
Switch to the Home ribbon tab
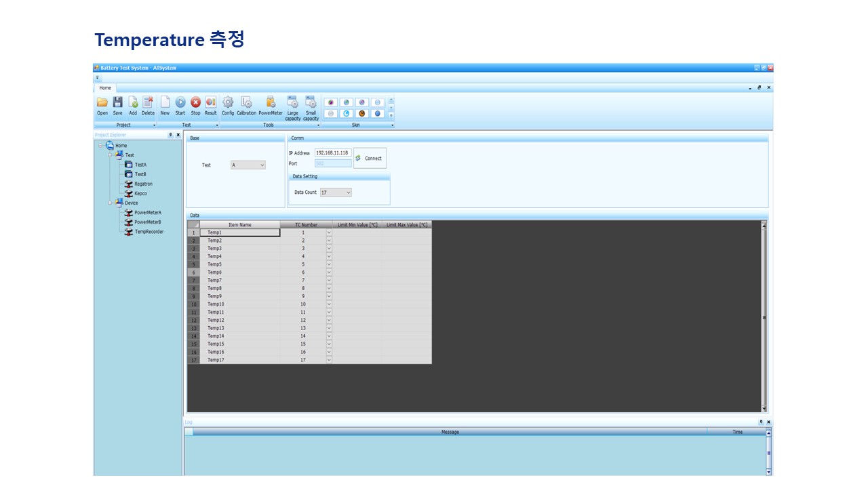[105, 87]
